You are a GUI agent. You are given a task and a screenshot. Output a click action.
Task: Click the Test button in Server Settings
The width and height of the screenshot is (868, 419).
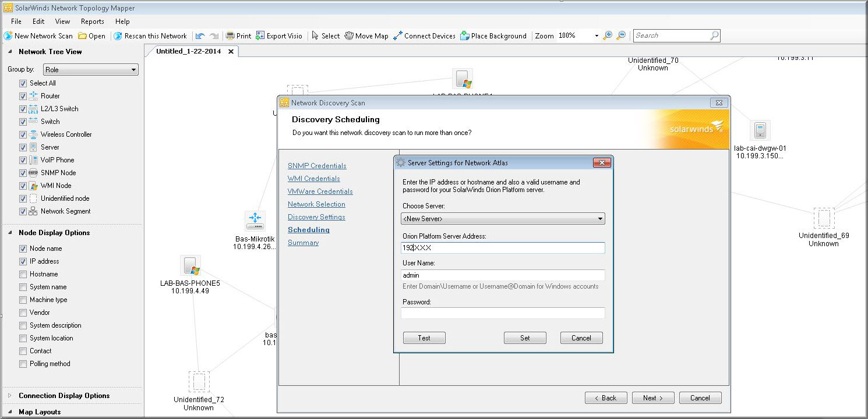pyautogui.click(x=424, y=338)
